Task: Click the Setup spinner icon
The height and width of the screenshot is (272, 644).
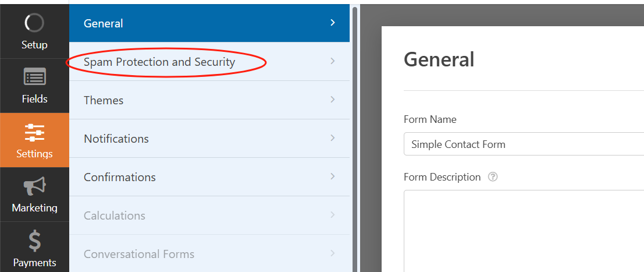Action: coord(34,23)
